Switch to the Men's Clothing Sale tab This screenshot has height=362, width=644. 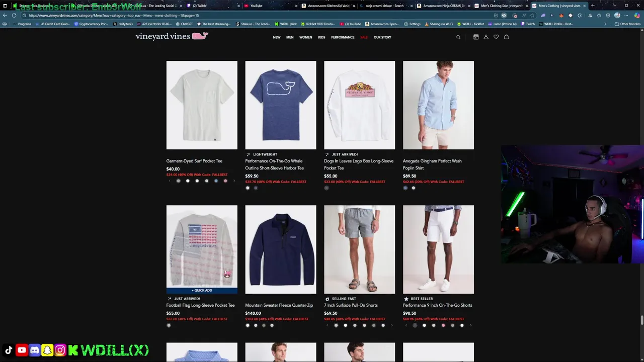pyautogui.click(x=501, y=6)
